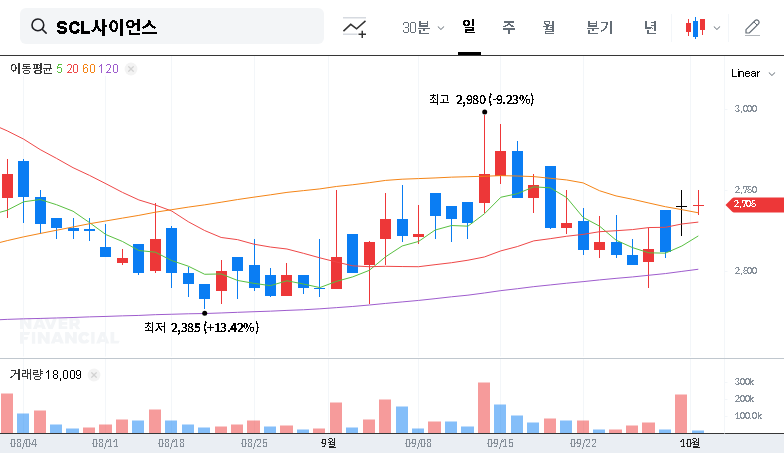The image size is (784, 453).
Task: Remove the 이동평균 moving average indicator
Action: click(x=132, y=69)
